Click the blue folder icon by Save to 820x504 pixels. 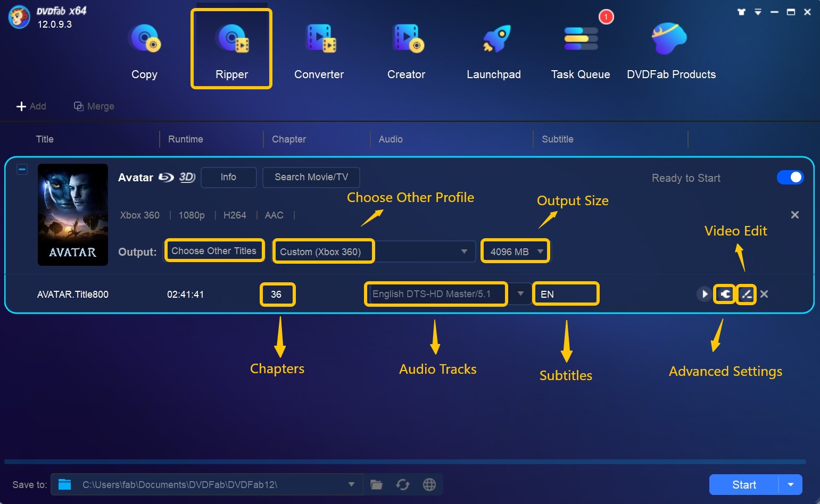coord(64,484)
